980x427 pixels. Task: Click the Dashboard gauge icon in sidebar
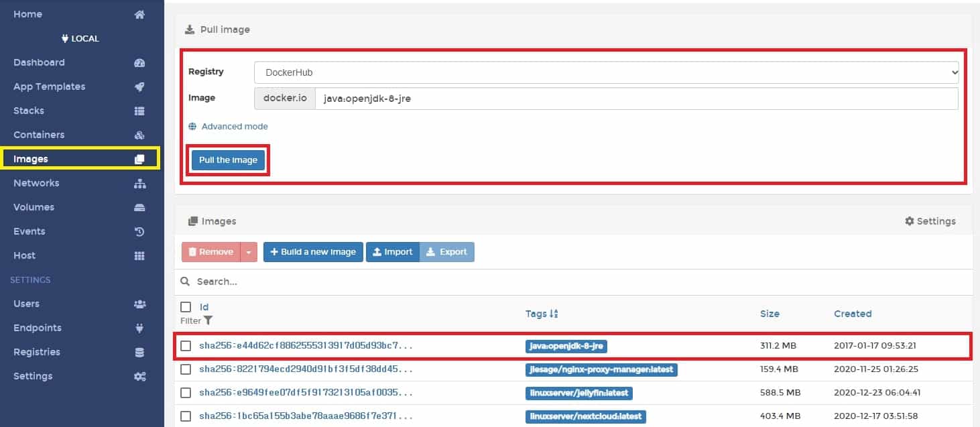[139, 63]
